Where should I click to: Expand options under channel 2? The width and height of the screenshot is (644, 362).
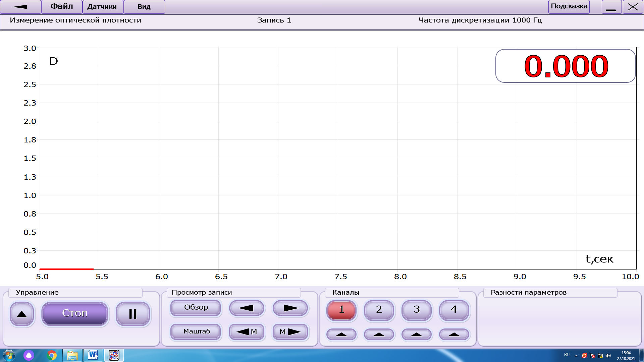click(379, 334)
